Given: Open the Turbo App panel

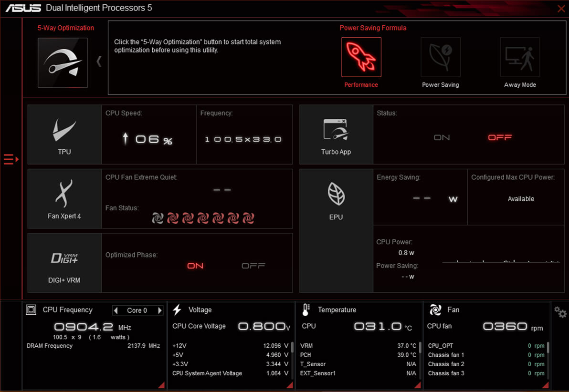Looking at the screenshot, I should point(336,135).
